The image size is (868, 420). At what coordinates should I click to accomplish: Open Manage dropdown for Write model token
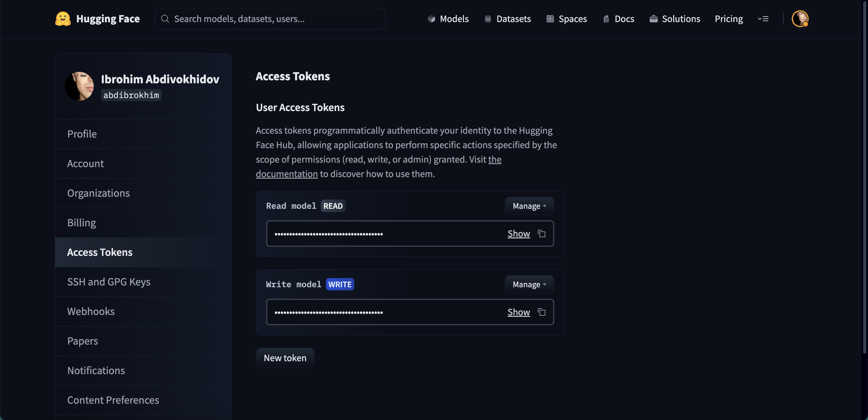529,285
